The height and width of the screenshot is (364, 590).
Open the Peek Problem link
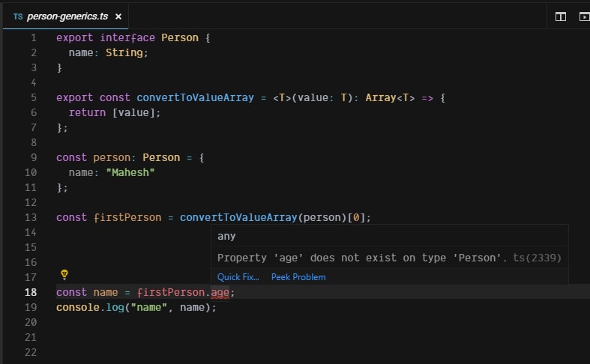pyautogui.click(x=298, y=277)
